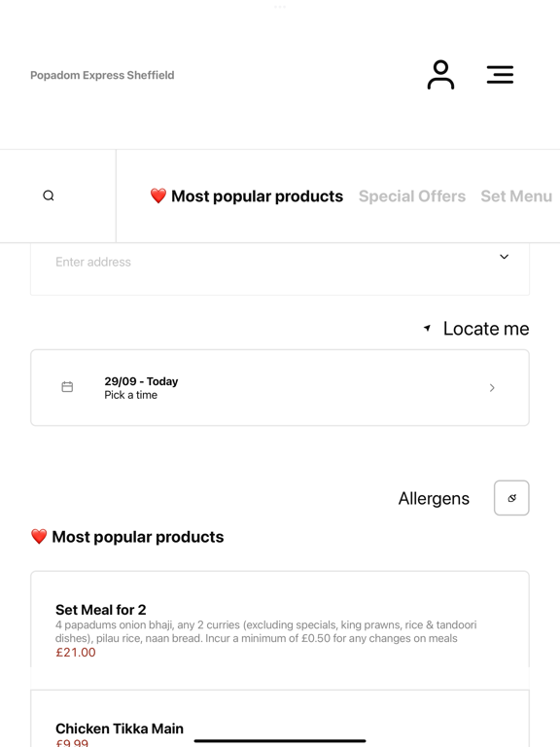Click the search magnifier icon
Image resolution: width=560 pixels, height=747 pixels.
point(49,196)
